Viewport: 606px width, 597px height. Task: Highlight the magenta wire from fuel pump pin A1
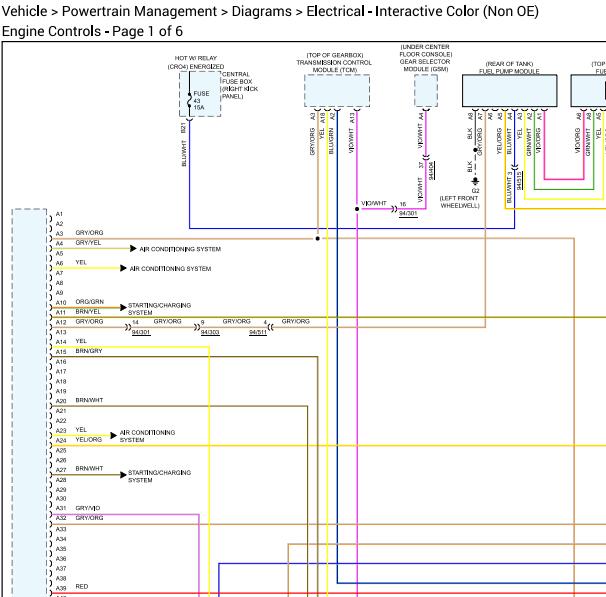click(x=564, y=179)
